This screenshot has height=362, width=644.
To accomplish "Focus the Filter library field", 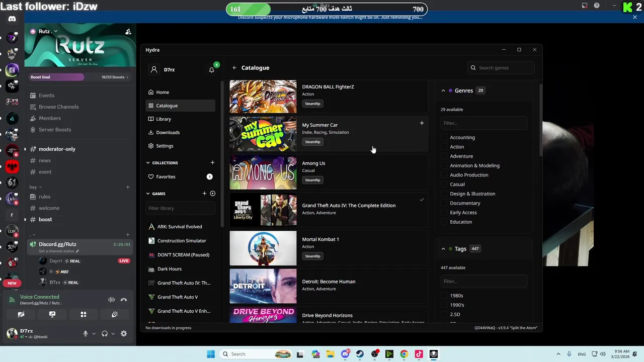I will pos(181,208).
